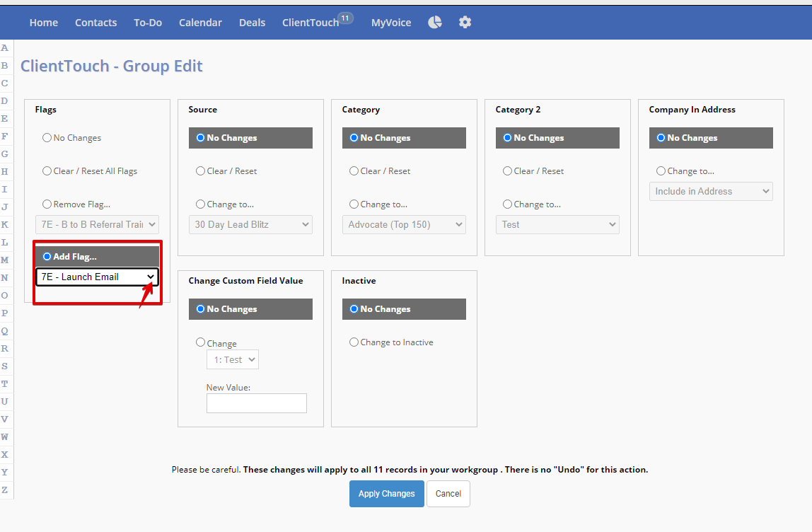
Task: Select Company In Address No Changes option
Action: pos(661,138)
